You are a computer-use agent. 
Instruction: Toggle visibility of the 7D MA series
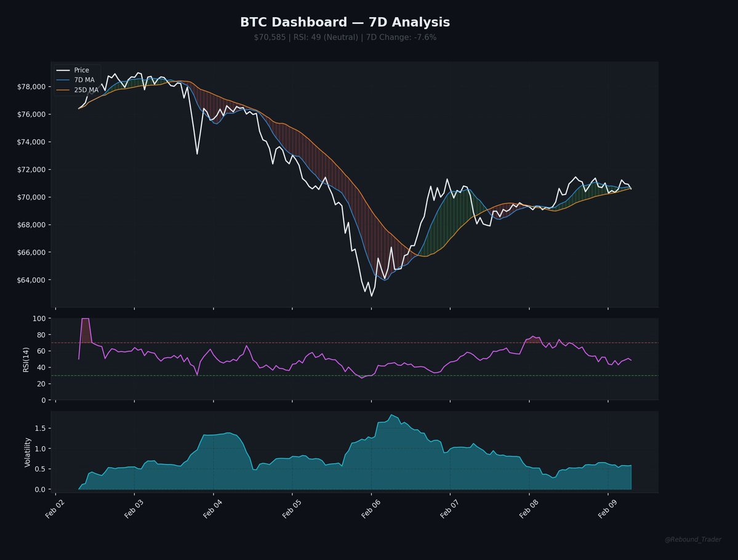(x=84, y=79)
